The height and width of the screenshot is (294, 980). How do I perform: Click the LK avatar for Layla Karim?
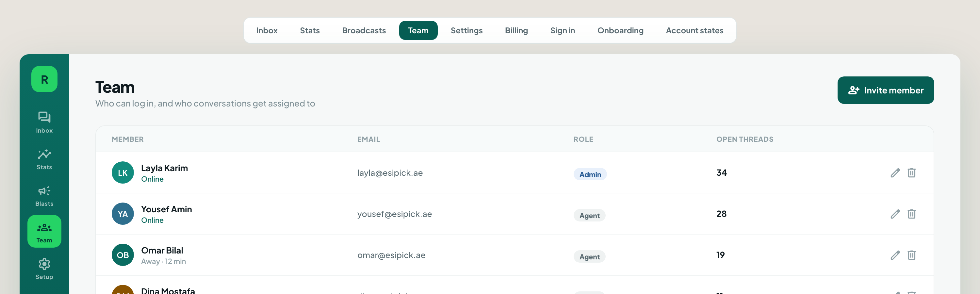[x=122, y=173]
